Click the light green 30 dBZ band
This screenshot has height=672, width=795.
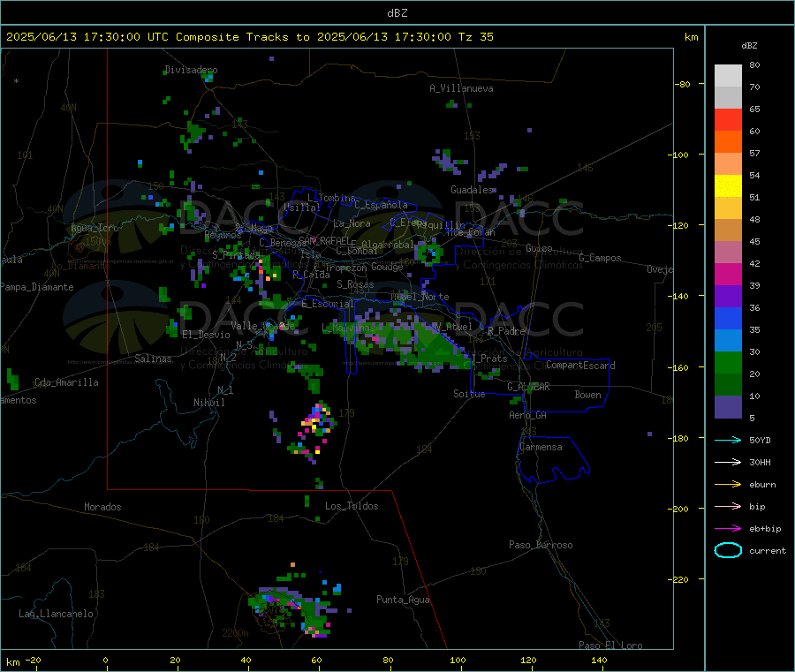(x=728, y=362)
